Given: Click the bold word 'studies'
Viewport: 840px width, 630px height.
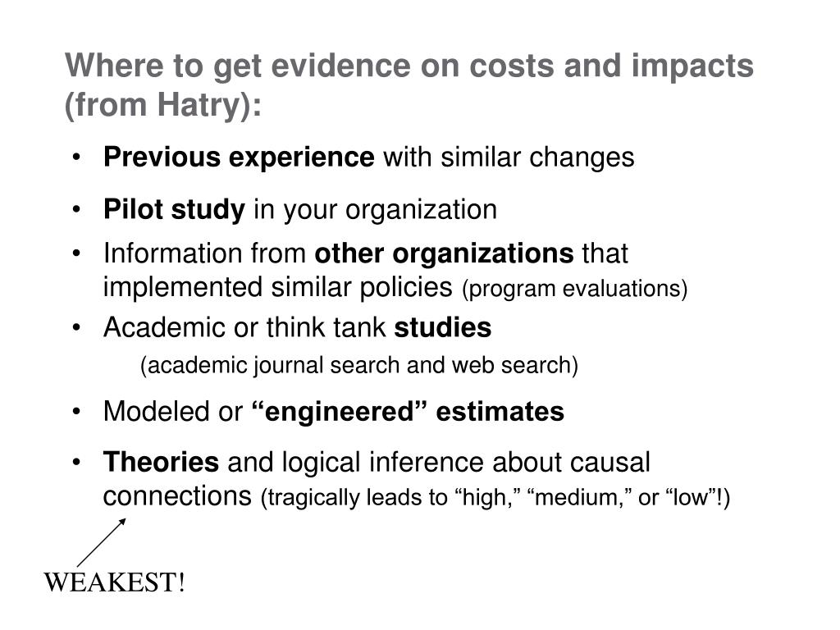Looking at the screenshot, I should point(442,327).
